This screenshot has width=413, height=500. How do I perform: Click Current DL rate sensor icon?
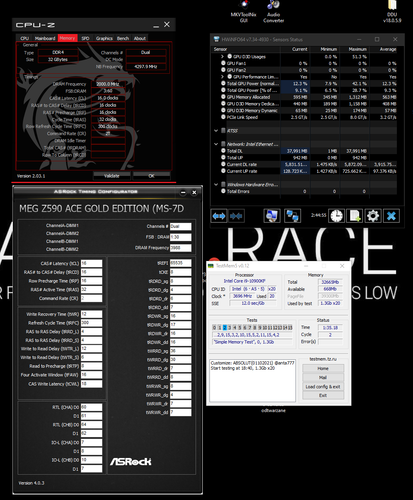tap(223, 164)
